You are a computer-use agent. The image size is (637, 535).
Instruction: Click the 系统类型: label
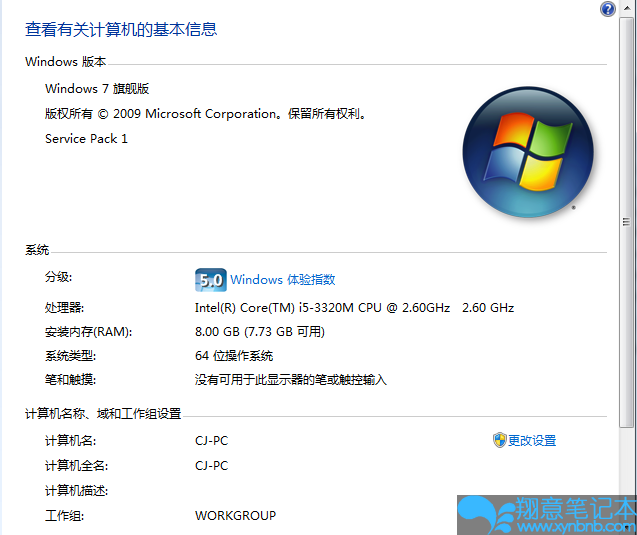pyautogui.click(x=70, y=356)
